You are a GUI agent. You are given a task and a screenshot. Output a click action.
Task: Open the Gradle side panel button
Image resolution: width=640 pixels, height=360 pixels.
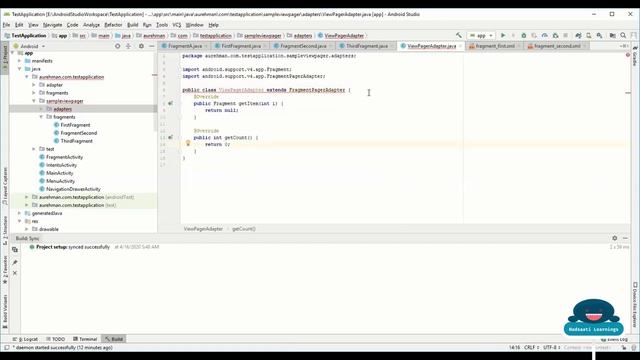[x=635, y=56]
